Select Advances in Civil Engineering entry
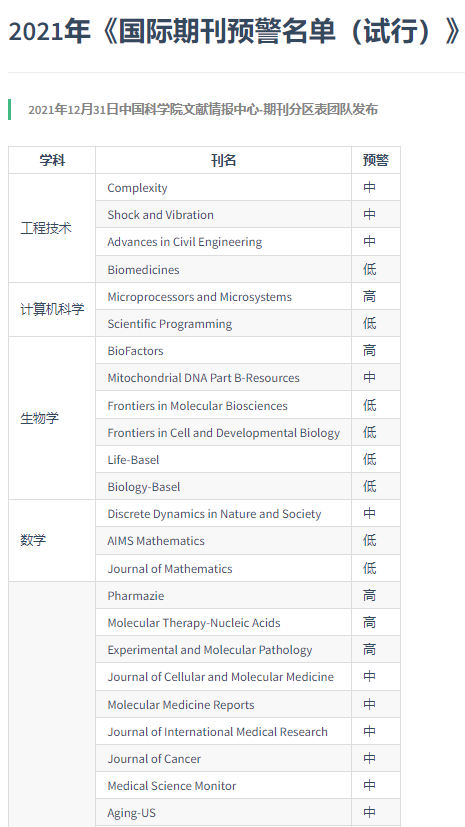The width and height of the screenshot is (465, 827). 185,242
